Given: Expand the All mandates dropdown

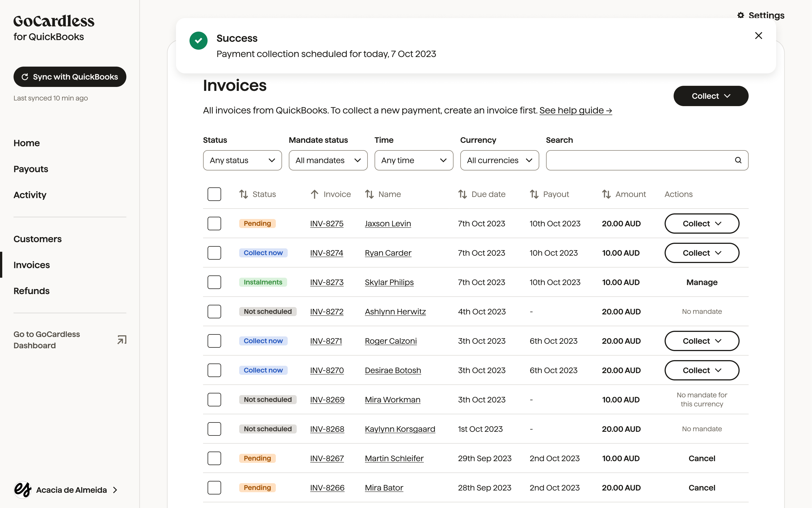Looking at the screenshot, I should 328,160.
